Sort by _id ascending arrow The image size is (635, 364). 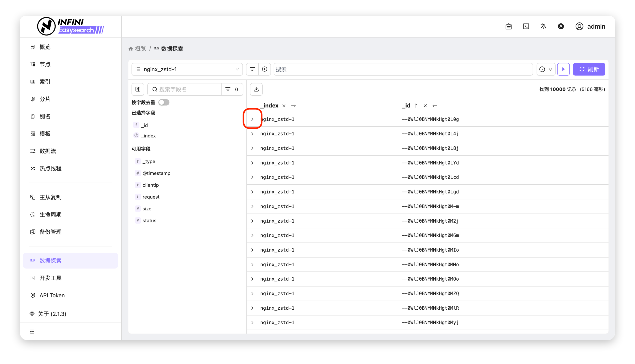[416, 106]
